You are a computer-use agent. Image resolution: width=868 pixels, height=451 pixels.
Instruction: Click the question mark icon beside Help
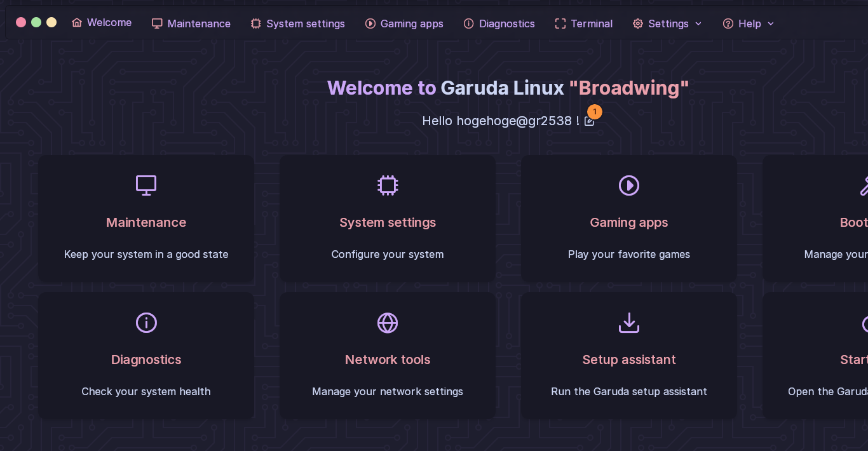coord(728,24)
